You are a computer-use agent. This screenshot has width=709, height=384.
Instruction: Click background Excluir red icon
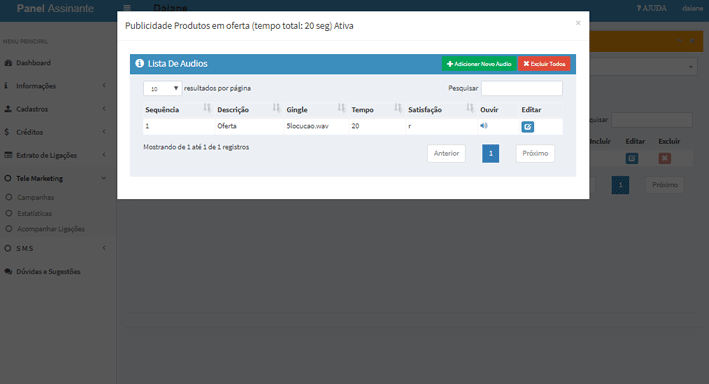click(x=664, y=158)
